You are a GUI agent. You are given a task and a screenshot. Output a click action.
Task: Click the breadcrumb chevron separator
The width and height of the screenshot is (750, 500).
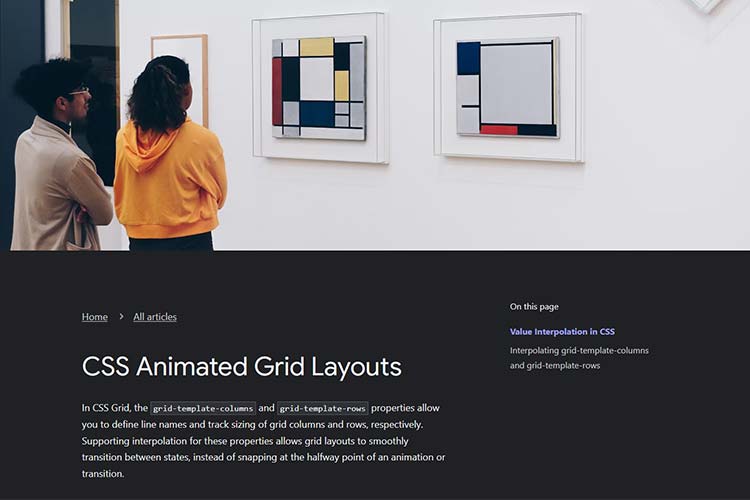point(121,317)
